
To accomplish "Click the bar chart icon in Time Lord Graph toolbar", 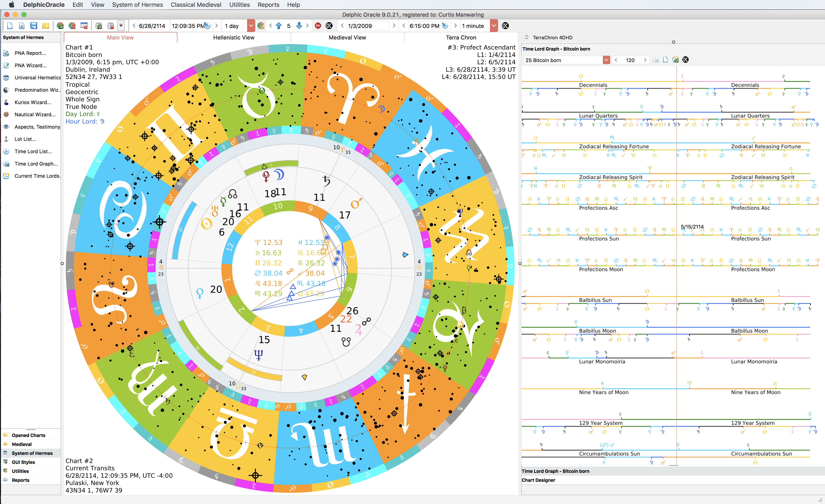I will click(656, 60).
